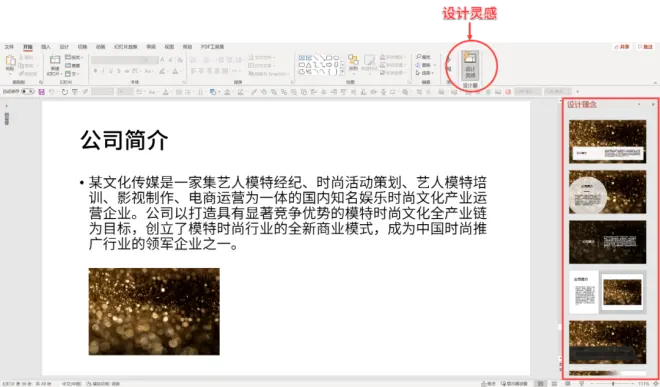This screenshot has width=660, height=387.
Task: Click the Font group dialog launcher
Action: click(184, 82)
